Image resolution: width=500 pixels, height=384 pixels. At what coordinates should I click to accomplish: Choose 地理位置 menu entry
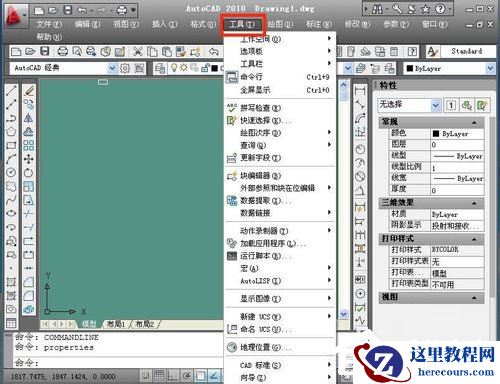[280, 347]
